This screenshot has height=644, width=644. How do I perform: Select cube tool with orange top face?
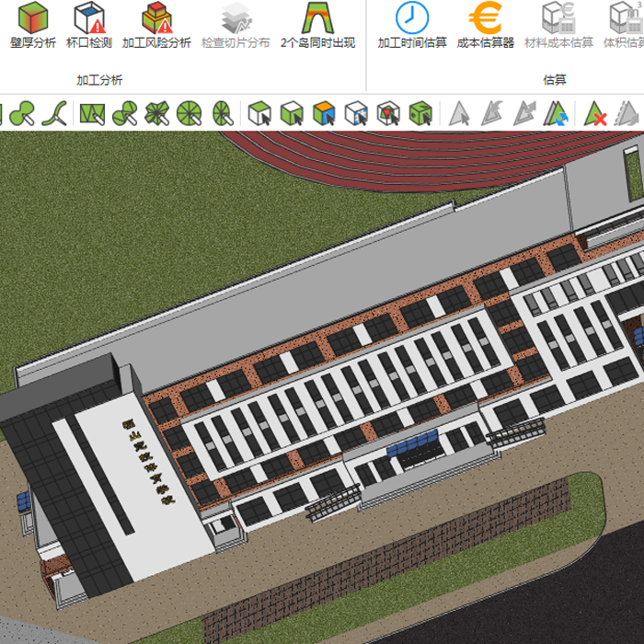[x=324, y=113]
